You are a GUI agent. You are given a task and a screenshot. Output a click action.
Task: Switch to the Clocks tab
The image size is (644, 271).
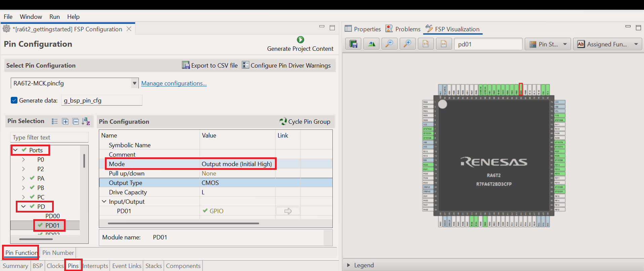point(55,266)
